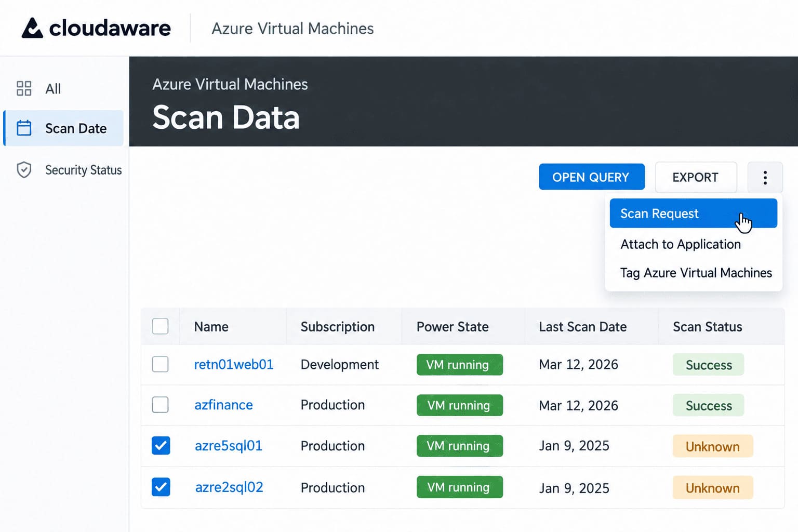This screenshot has width=798, height=532.
Task: Click Production in the azre2sql02 row
Action: coord(332,487)
